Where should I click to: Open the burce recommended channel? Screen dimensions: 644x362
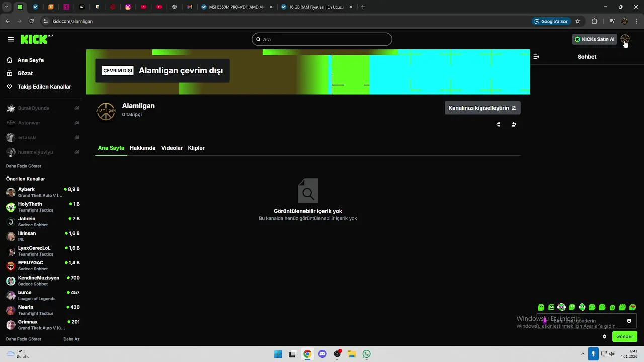coord(43,295)
